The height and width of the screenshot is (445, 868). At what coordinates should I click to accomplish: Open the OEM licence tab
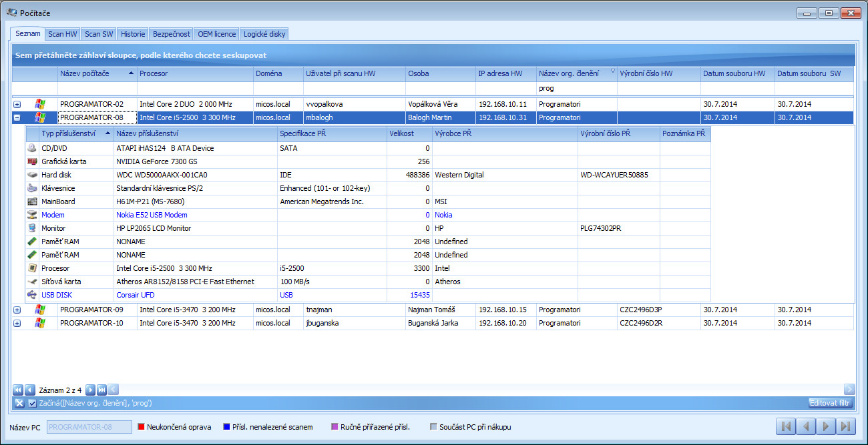216,34
